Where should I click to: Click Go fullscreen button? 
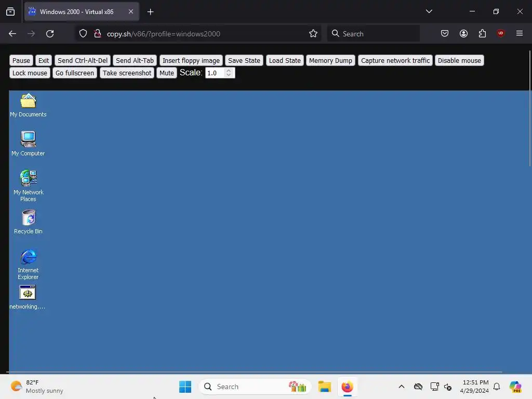[75, 73]
